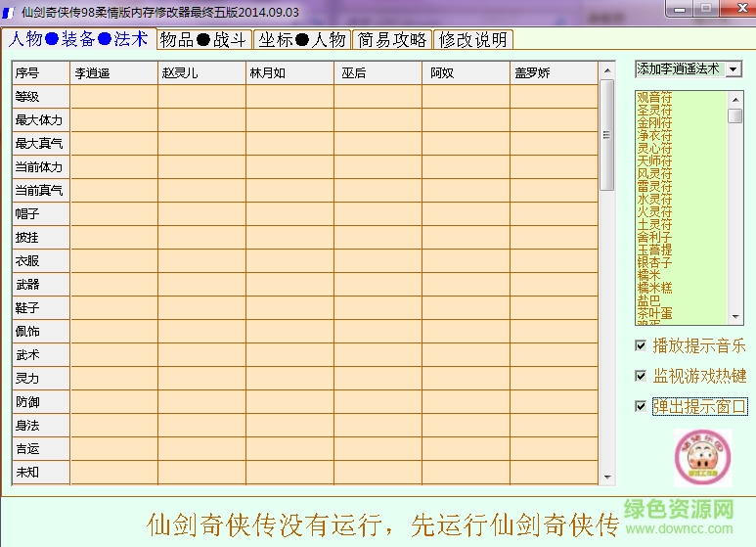Minimize the trainer window
Image resolution: width=756 pixels, height=547 pixels.
click(x=680, y=9)
